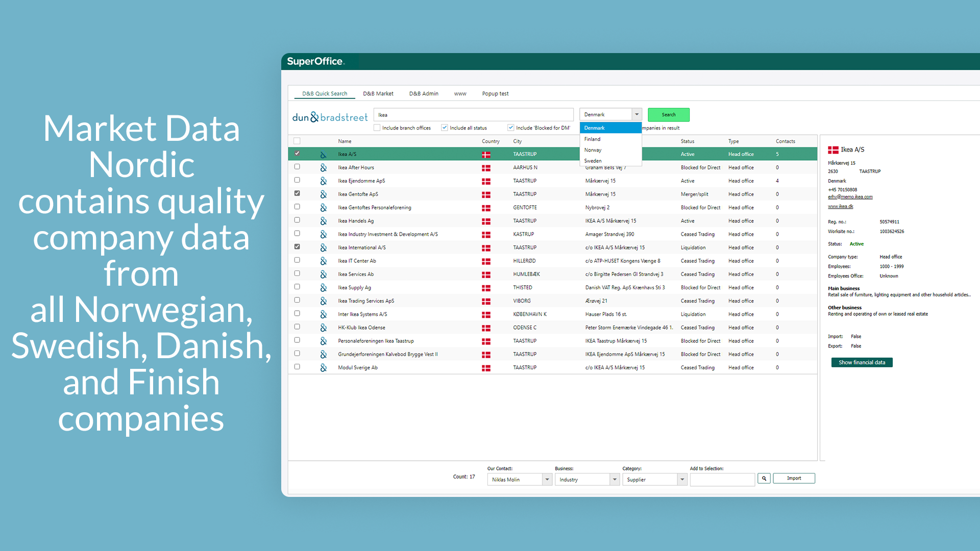Open the Popup test tab
The height and width of the screenshot is (551, 980).
pyautogui.click(x=495, y=94)
